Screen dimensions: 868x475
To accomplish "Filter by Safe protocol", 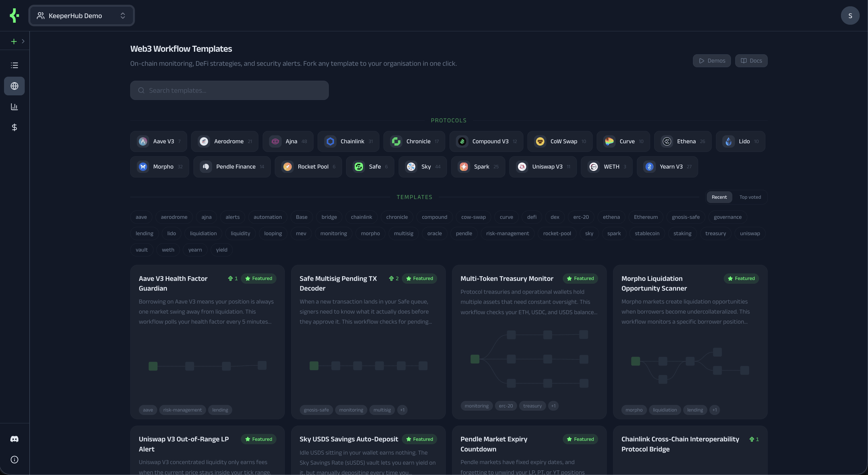I will 370,167.
